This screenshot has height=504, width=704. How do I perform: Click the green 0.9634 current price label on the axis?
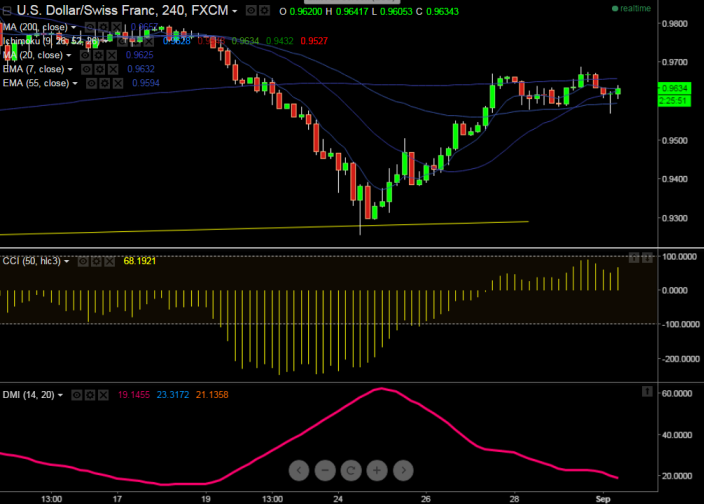[x=674, y=88]
